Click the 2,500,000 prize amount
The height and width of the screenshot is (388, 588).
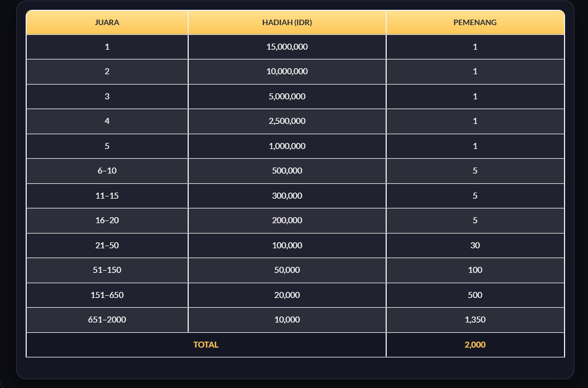click(287, 121)
